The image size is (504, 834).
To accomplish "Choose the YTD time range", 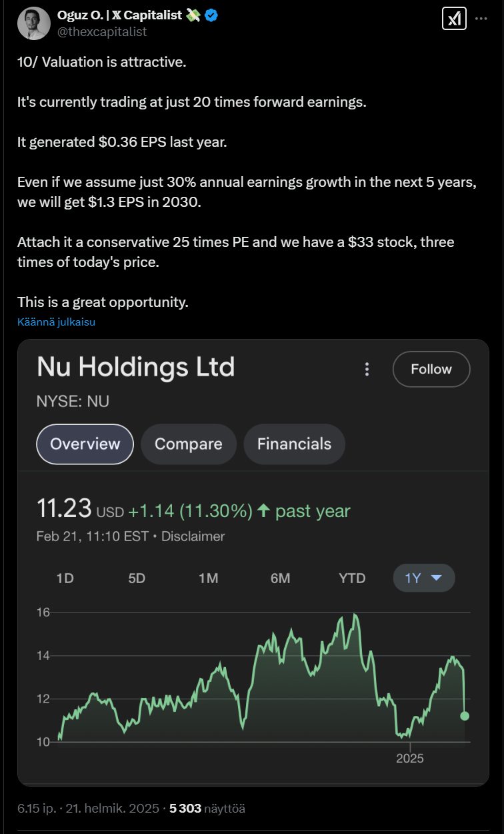I will (352, 578).
